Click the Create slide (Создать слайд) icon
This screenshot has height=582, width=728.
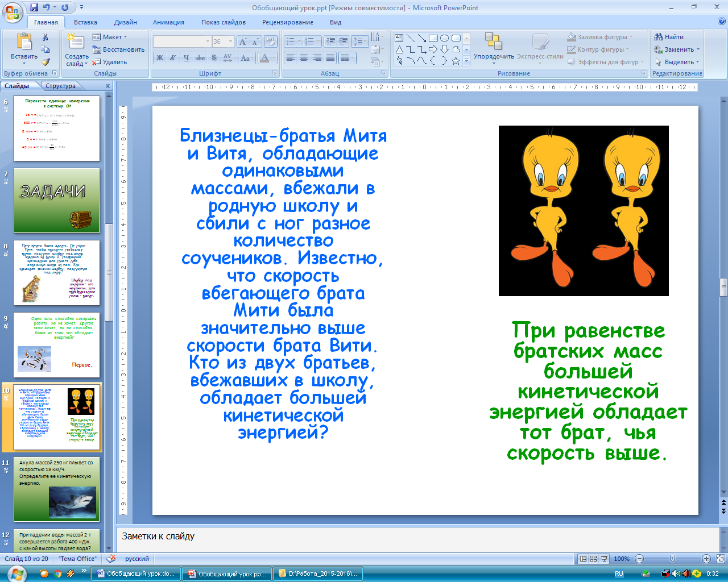pyautogui.click(x=76, y=42)
